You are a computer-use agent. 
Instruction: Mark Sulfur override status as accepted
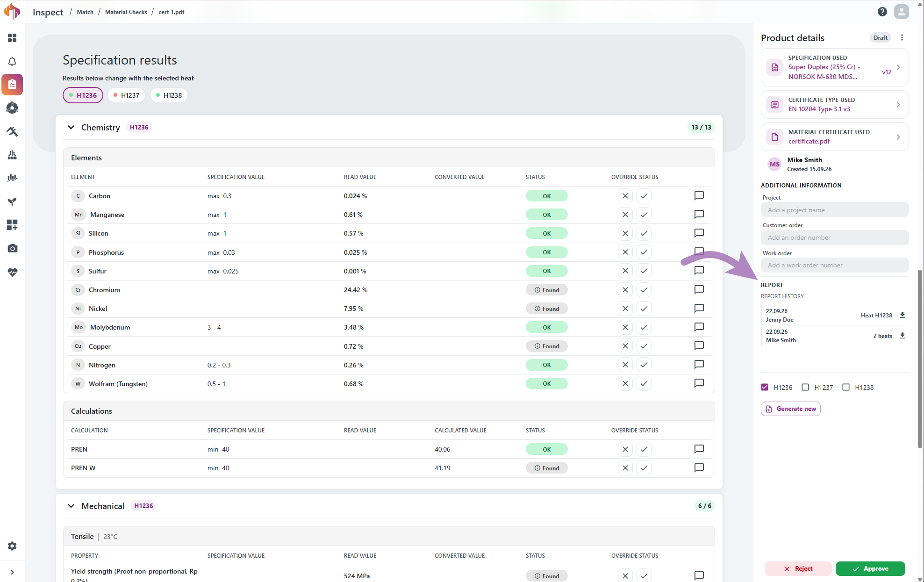(644, 271)
